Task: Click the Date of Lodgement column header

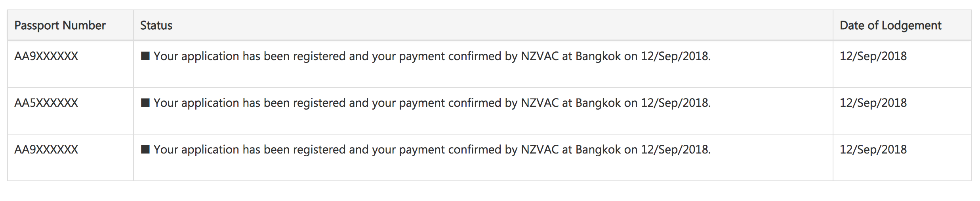Action: 890,26
